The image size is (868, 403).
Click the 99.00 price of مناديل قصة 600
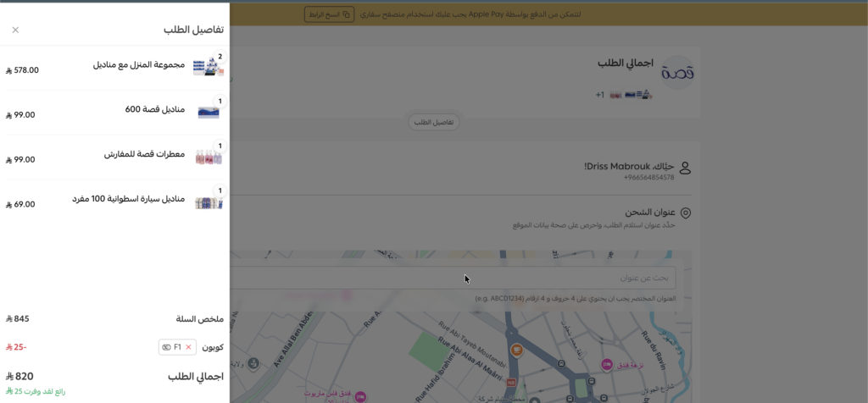coord(20,115)
